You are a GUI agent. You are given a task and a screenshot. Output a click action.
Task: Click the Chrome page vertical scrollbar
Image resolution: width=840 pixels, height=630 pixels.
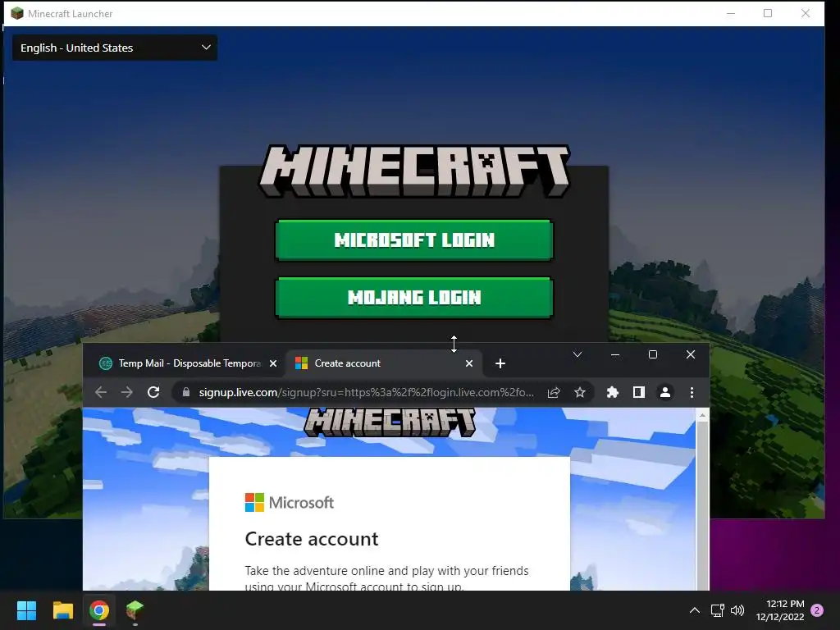point(702,504)
